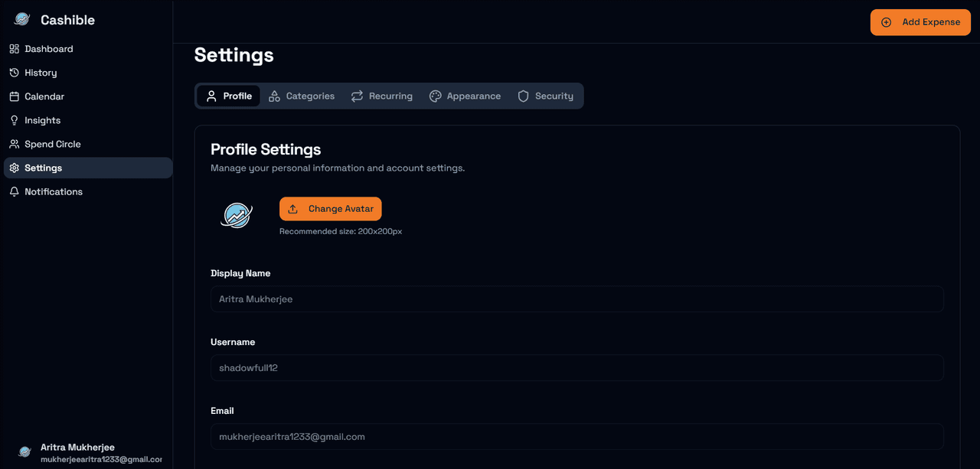Open the Recurring tab
This screenshot has width=980, height=469.
(x=382, y=96)
